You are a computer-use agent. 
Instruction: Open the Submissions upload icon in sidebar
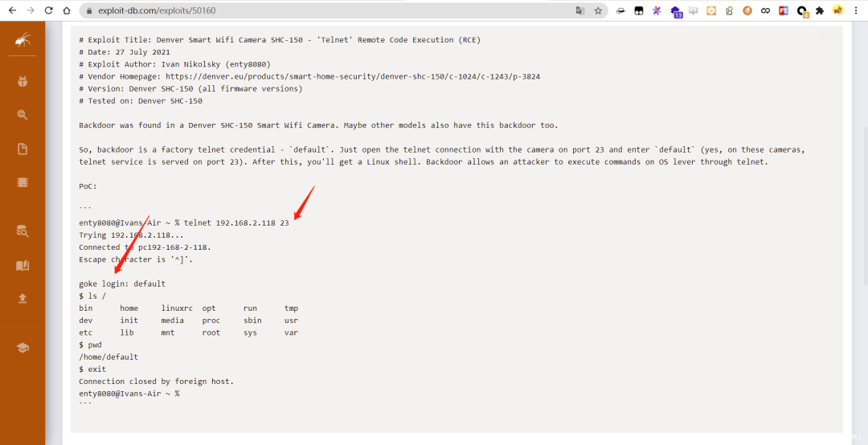(23, 298)
